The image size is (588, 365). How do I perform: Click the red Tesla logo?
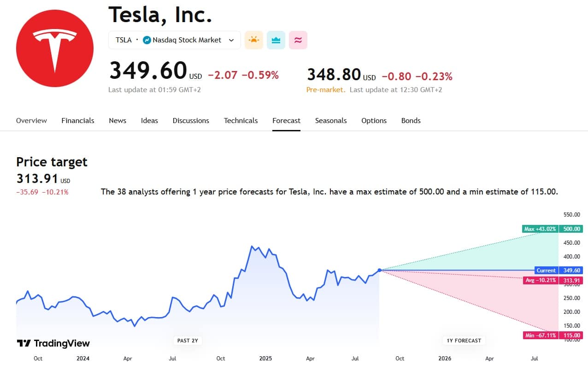point(55,48)
